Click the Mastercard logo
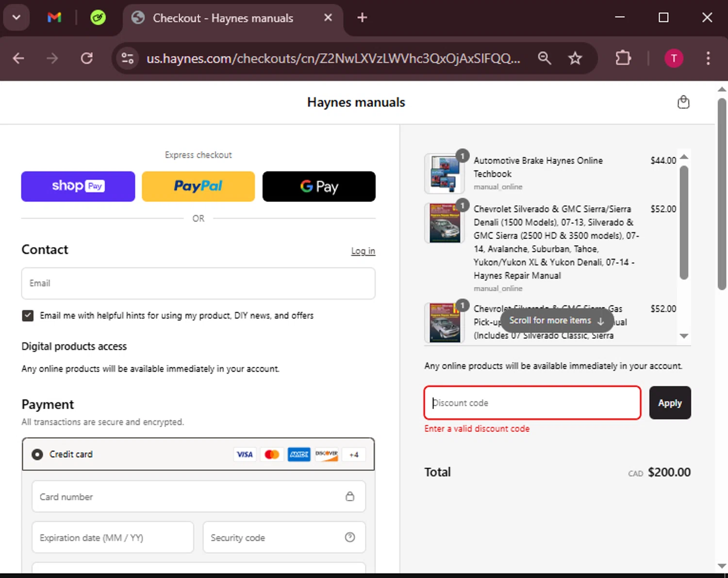Image resolution: width=728 pixels, height=578 pixels. 272,454
